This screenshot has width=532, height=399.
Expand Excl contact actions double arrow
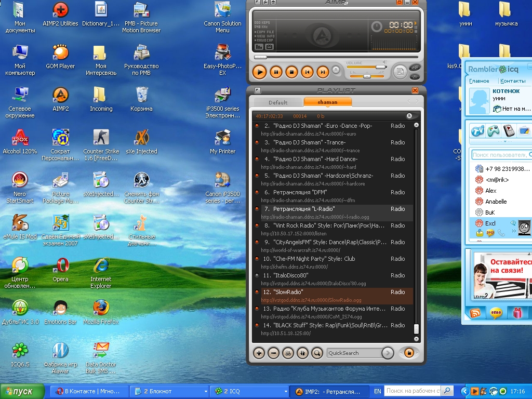(514, 231)
